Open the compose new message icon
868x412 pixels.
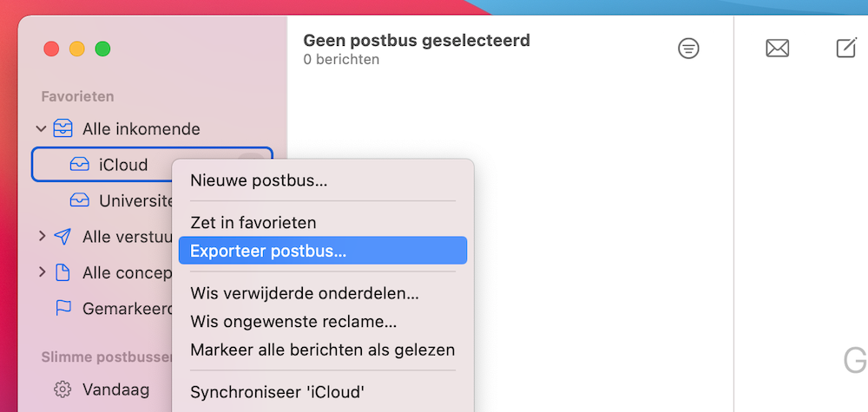click(x=846, y=48)
